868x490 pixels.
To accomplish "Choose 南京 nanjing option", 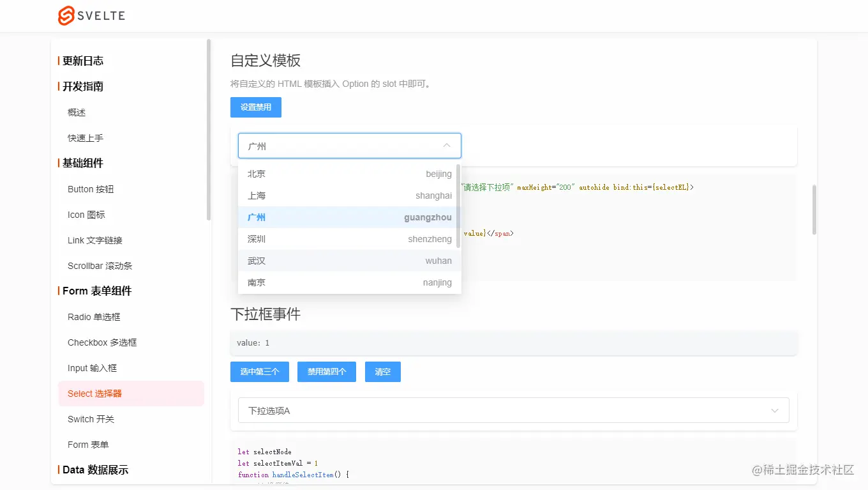I will tap(350, 282).
